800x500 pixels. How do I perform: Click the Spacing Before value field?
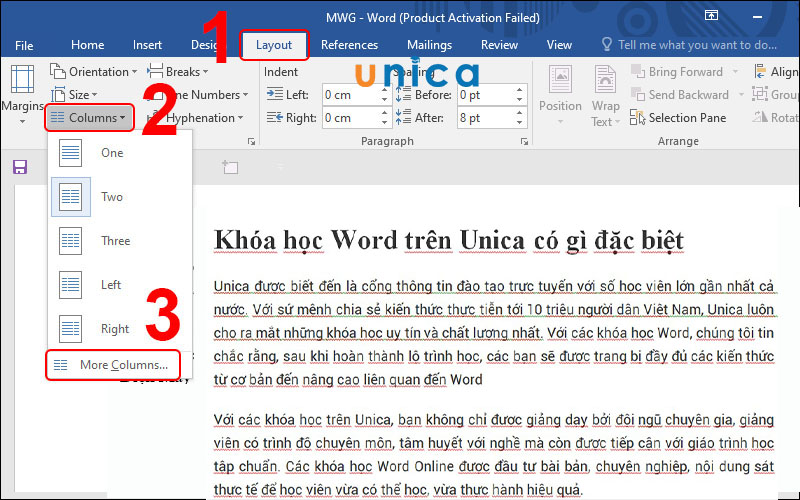coord(486,95)
